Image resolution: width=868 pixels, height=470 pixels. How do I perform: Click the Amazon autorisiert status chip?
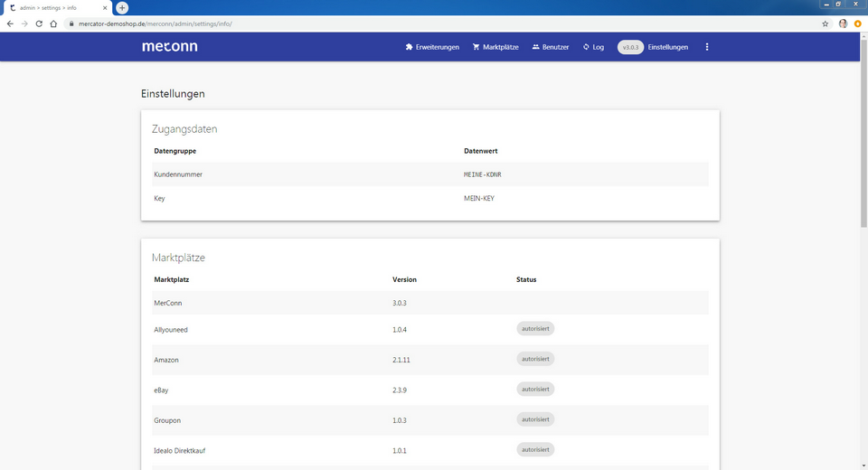(x=535, y=359)
